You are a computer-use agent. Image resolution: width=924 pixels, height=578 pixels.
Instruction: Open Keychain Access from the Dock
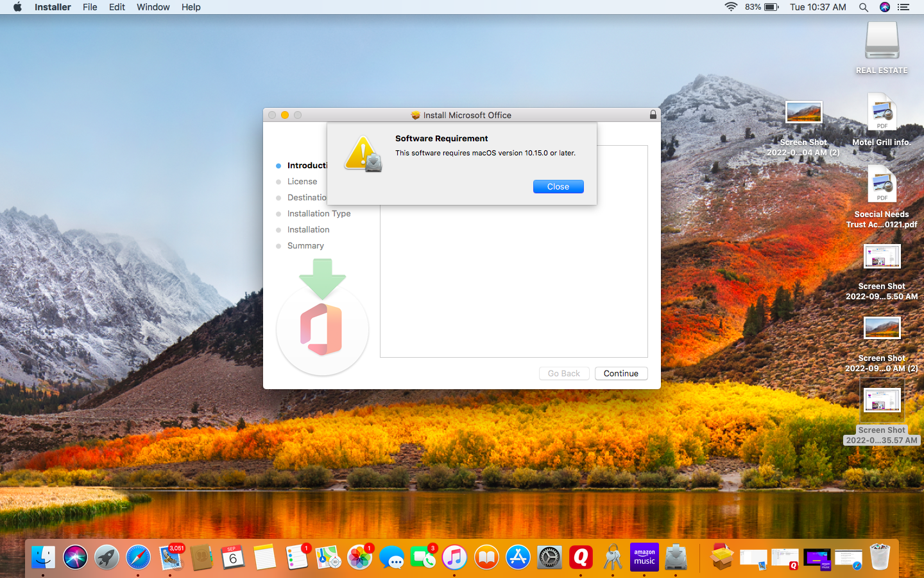pos(613,557)
